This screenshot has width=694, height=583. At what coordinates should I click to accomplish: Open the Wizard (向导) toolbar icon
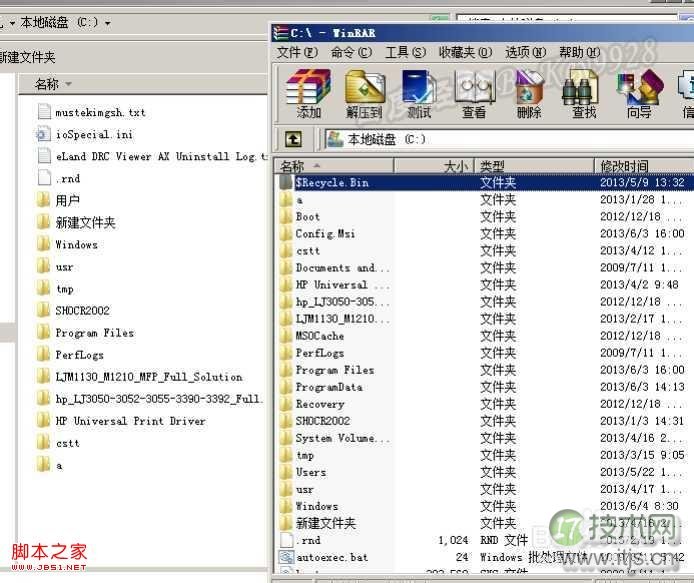639,92
